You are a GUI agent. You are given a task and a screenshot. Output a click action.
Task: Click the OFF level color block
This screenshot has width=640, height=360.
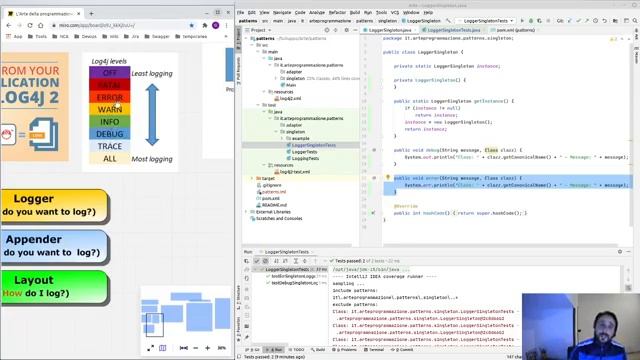coord(109,73)
